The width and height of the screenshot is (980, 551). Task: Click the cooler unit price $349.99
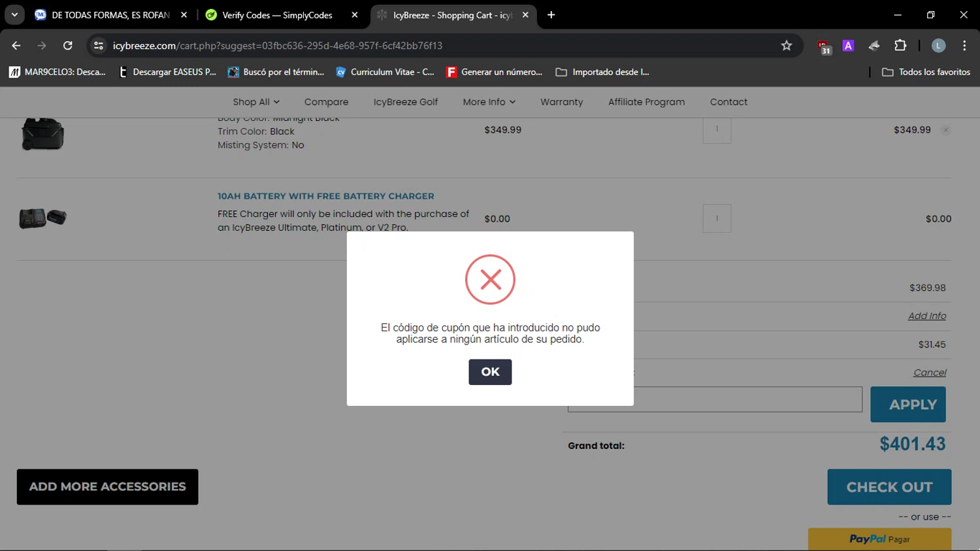point(503,130)
